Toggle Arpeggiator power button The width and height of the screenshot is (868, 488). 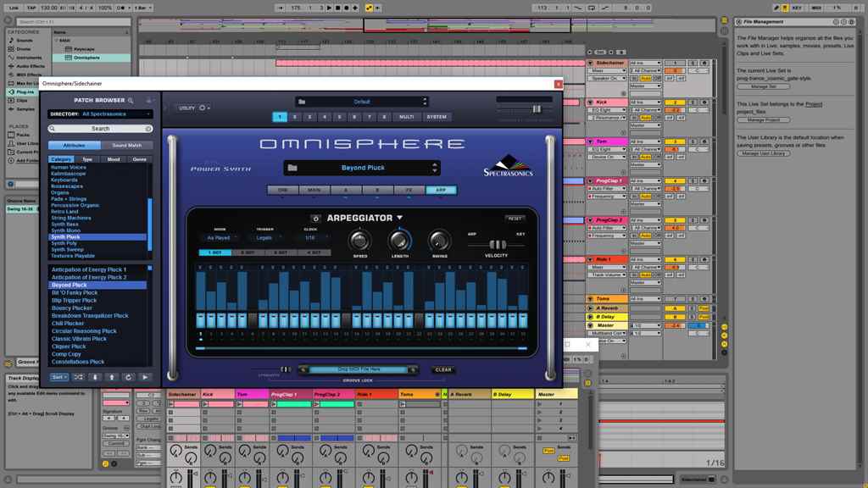click(x=315, y=219)
